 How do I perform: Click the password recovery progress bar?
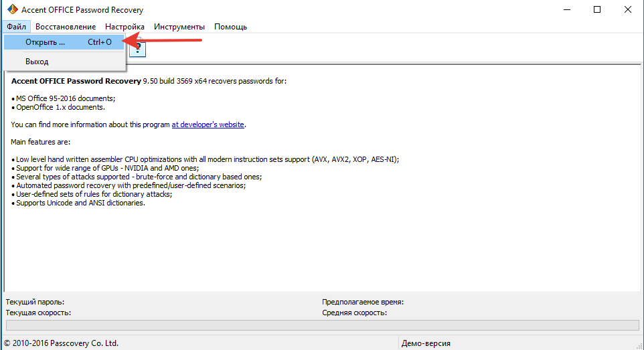point(321,325)
